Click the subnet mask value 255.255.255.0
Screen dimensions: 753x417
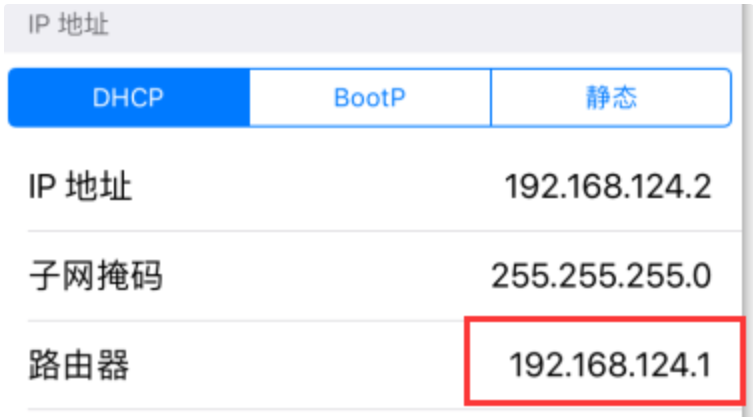(601, 276)
